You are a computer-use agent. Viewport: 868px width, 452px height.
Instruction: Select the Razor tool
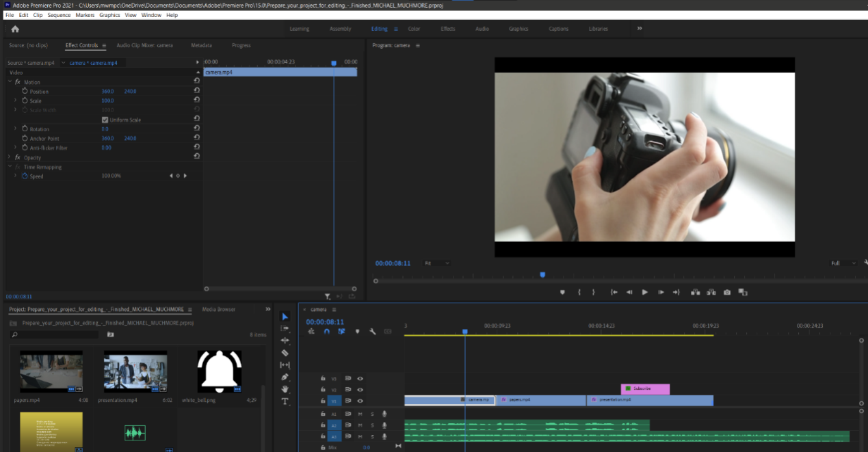(x=285, y=353)
